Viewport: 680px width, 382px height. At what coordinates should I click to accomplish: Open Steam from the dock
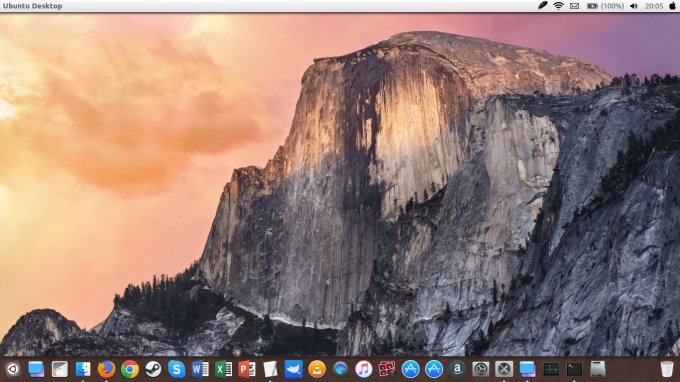(153, 369)
